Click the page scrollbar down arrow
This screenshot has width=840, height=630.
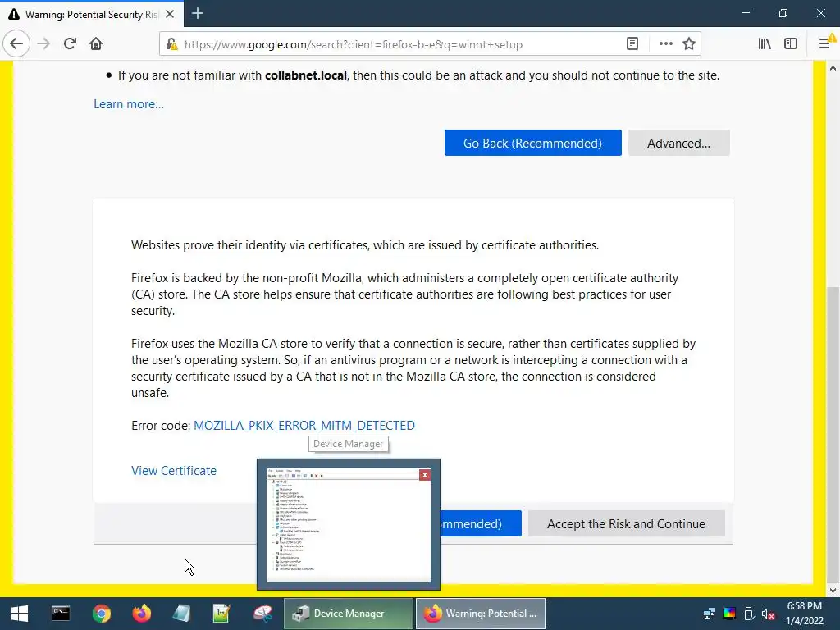pyautogui.click(x=833, y=591)
